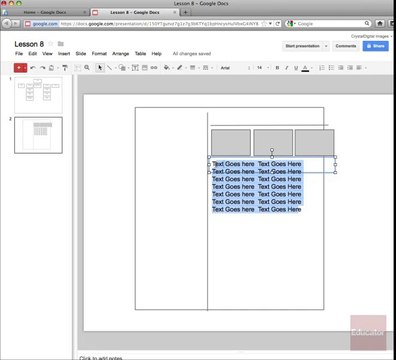The width and height of the screenshot is (396, 360).
Task: Click the insert image icon
Action: click(x=145, y=68)
